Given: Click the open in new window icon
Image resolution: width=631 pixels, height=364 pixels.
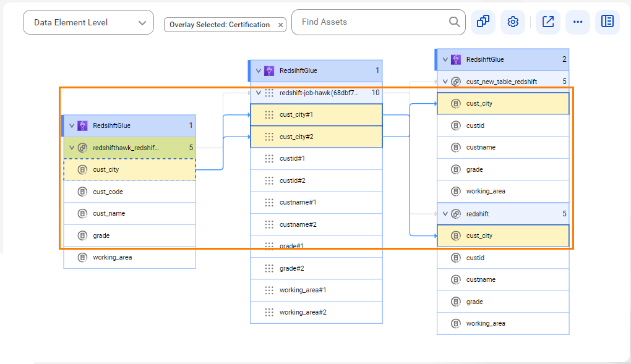Looking at the screenshot, I should (548, 22).
